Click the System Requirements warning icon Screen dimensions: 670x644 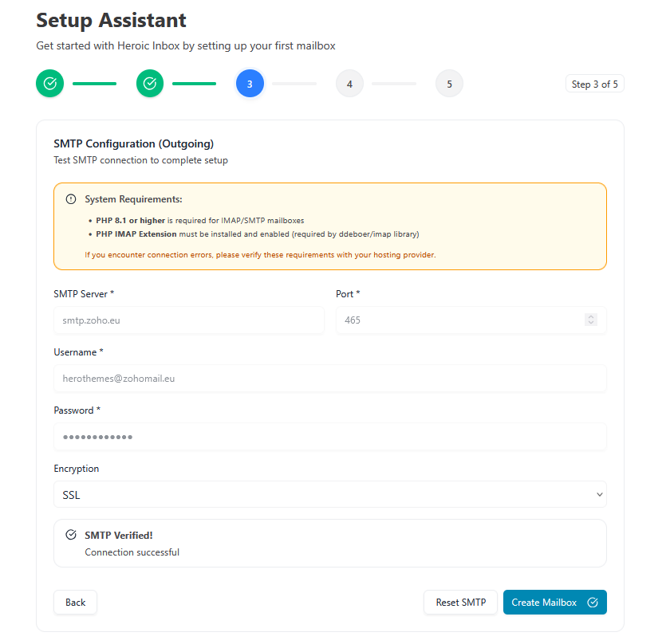click(x=71, y=199)
